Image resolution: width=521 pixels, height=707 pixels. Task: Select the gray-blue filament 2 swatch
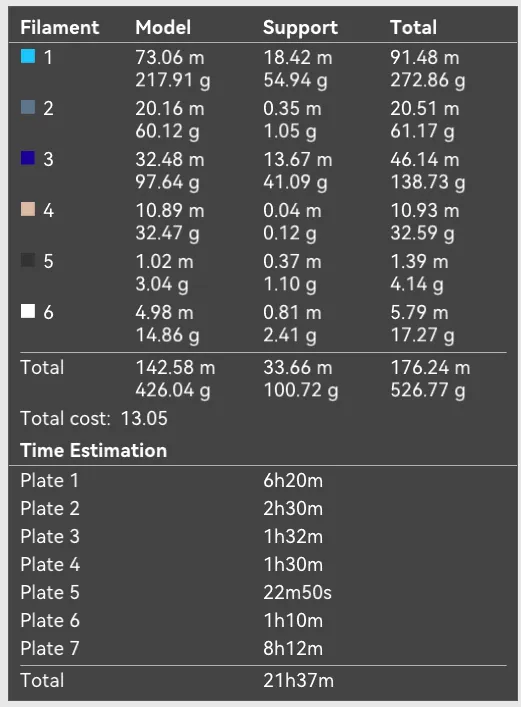[28, 107]
